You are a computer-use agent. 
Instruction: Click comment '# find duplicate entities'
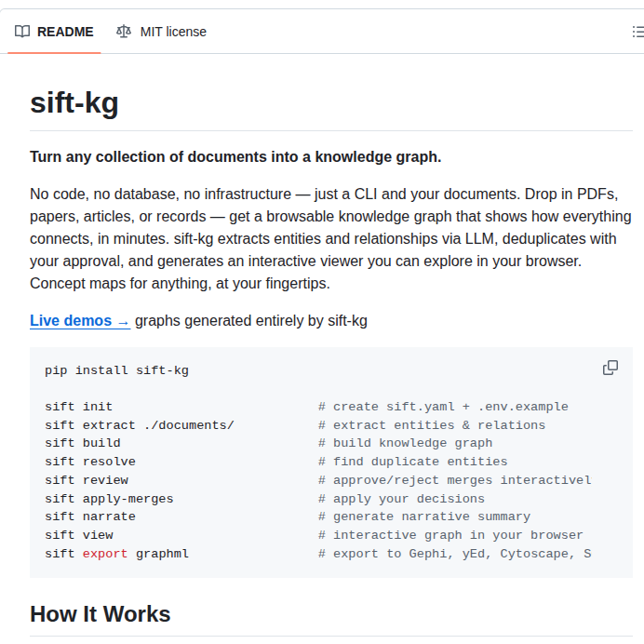click(413, 462)
